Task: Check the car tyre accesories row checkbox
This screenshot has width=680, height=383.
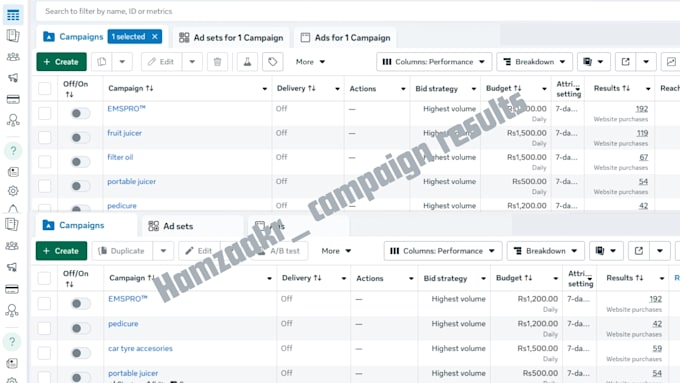Action: 44,353
